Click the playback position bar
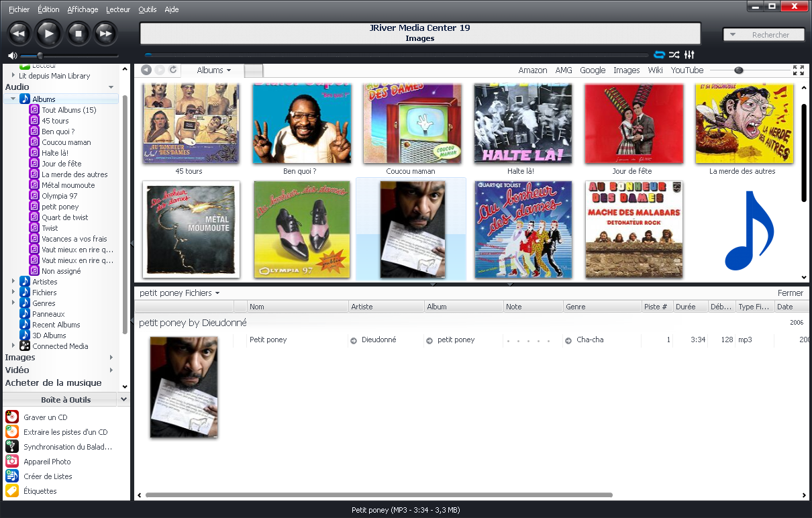 tap(397, 55)
